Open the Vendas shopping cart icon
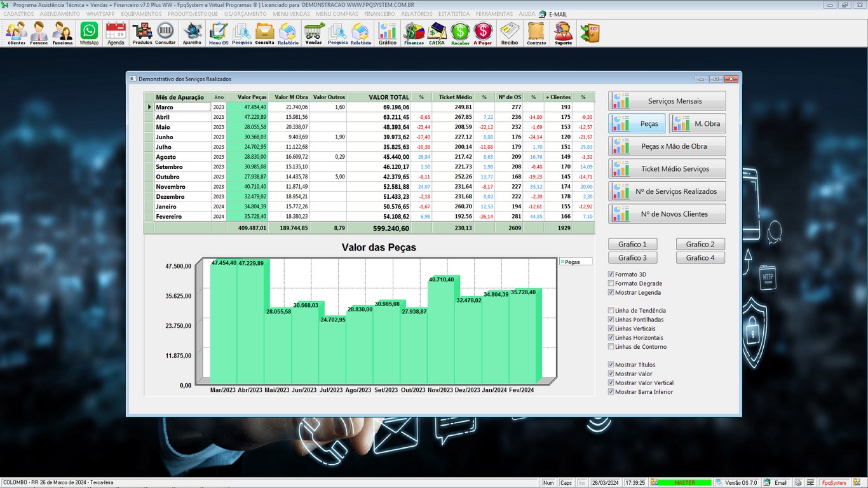This screenshot has height=488, width=868. tap(314, 33)
